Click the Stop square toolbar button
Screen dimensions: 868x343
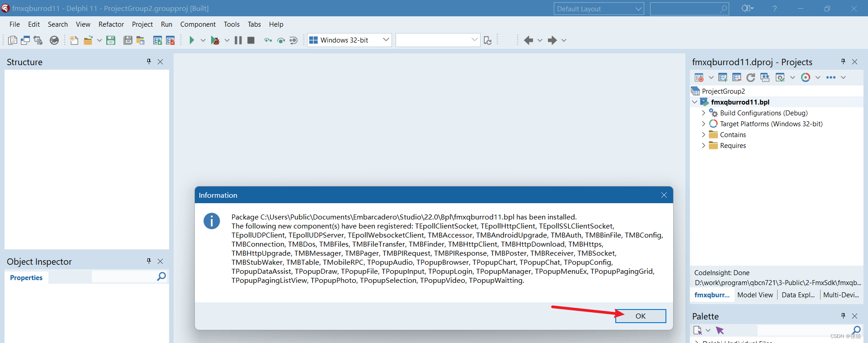point(251,40)
